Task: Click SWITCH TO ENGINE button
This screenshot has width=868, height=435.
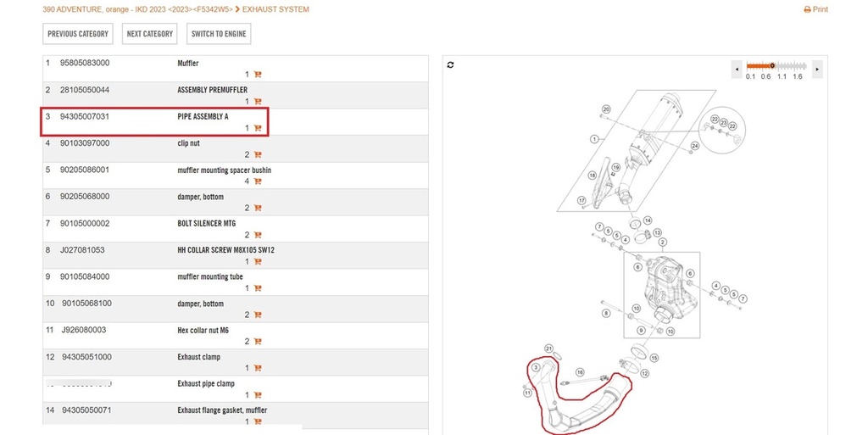Action: [x=219, y=34]
